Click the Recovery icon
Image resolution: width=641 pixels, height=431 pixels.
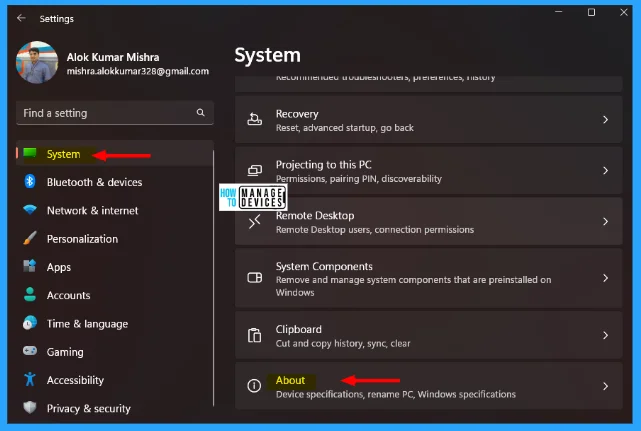[254, 119]
